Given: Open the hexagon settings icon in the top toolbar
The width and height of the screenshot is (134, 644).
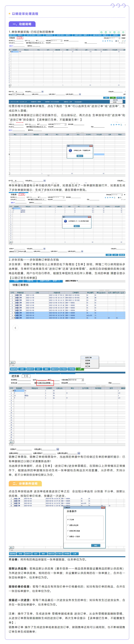Looking at the screenshot, I should (x=123, y=32).
